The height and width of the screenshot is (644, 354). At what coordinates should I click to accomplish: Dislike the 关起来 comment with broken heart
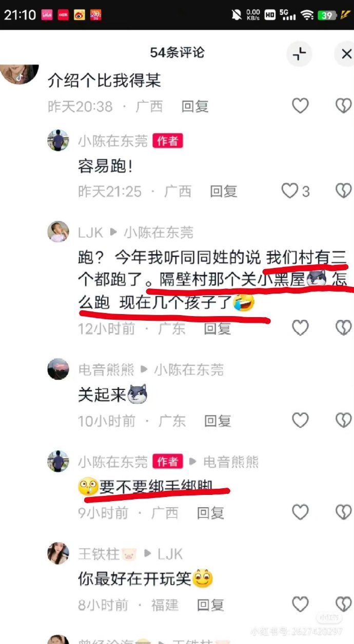343,421
